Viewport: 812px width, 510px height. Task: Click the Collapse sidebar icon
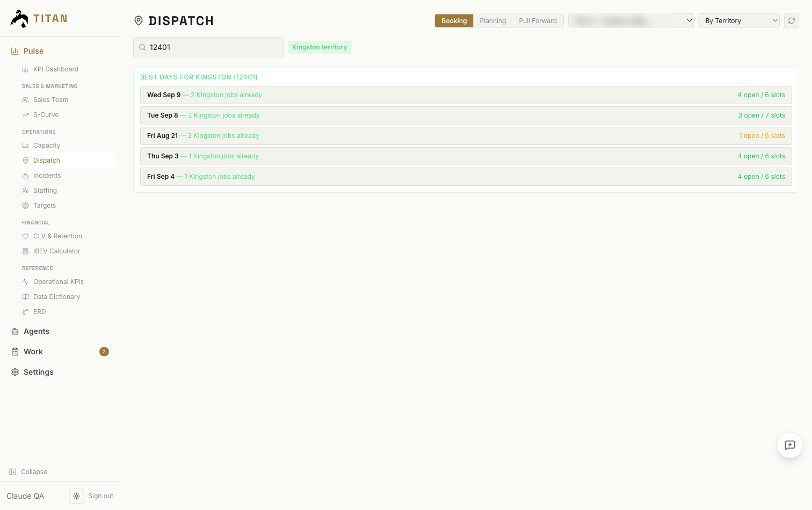coord(12,472)
